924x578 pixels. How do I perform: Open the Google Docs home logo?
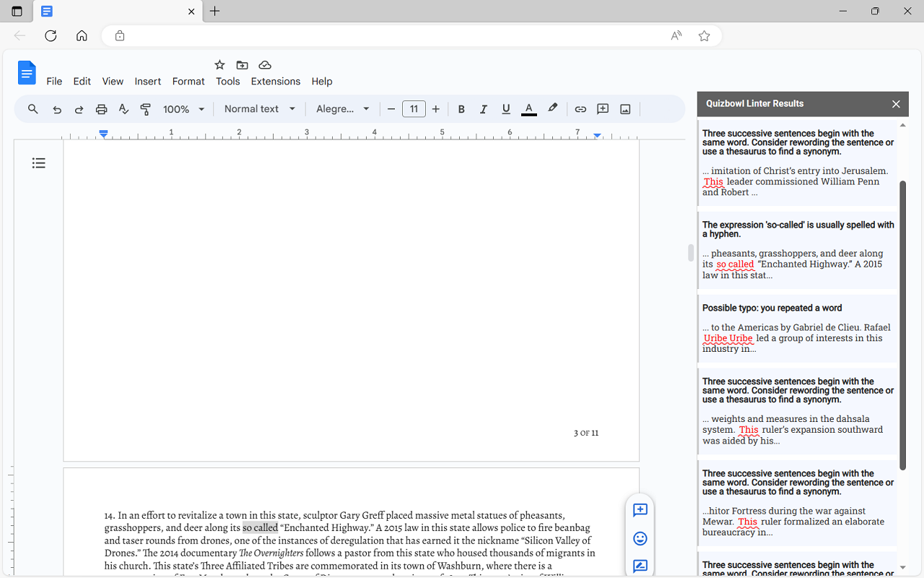(x=27, y=72)
